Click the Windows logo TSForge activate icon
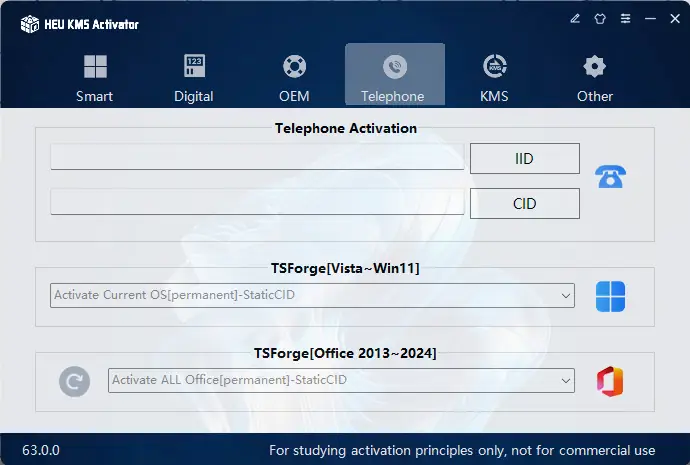 point(610,296)
